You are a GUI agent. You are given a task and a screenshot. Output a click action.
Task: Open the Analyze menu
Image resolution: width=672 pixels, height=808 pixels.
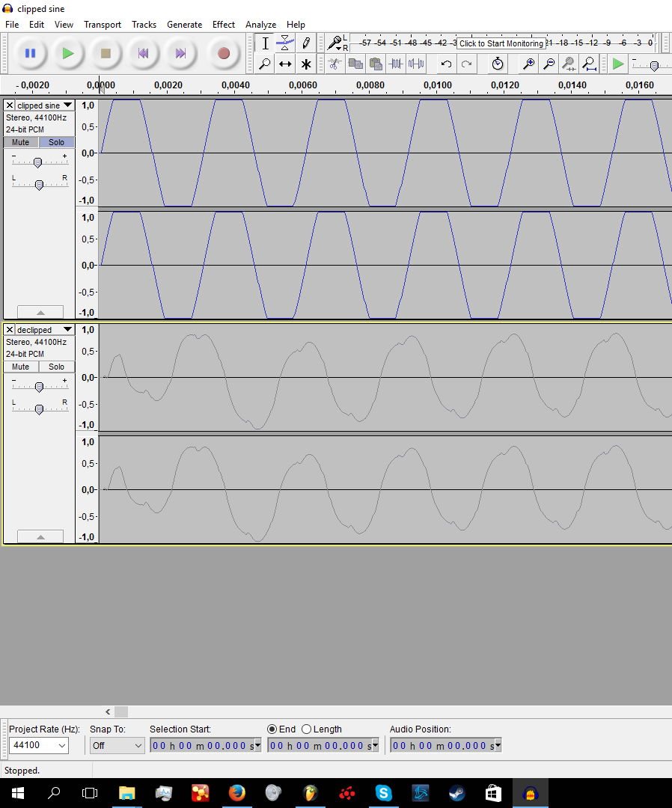click(260, 24)
